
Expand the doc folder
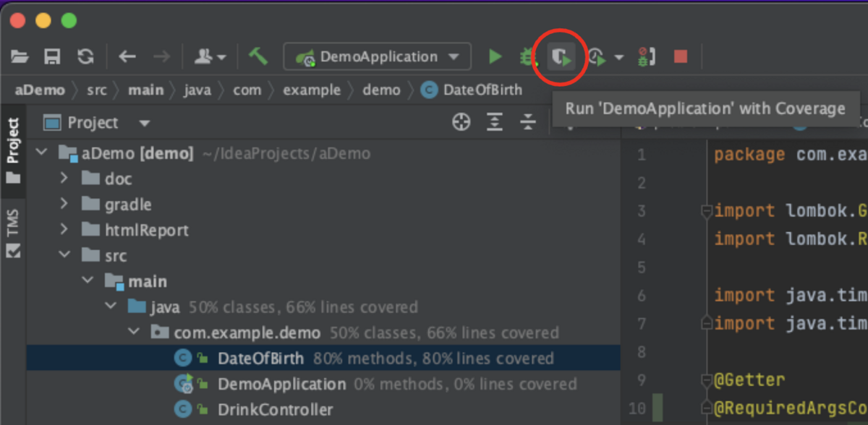click(64, 178)
